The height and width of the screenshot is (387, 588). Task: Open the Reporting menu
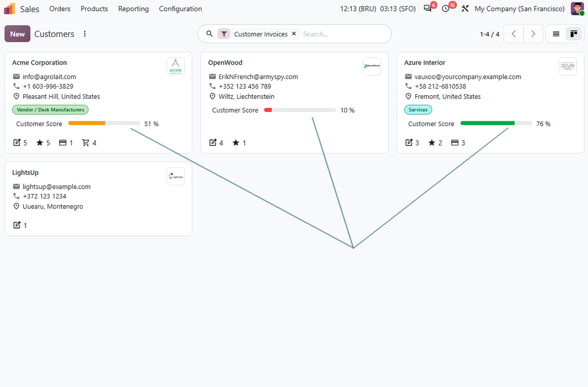133,9
